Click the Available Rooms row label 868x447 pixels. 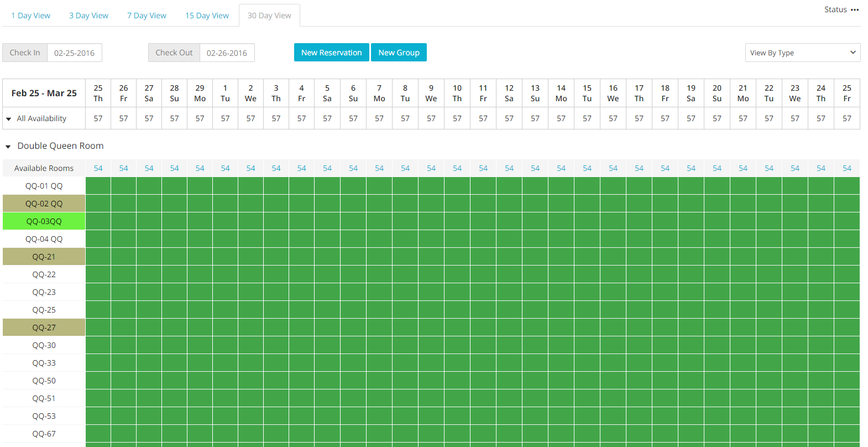[x=44, y=168]
